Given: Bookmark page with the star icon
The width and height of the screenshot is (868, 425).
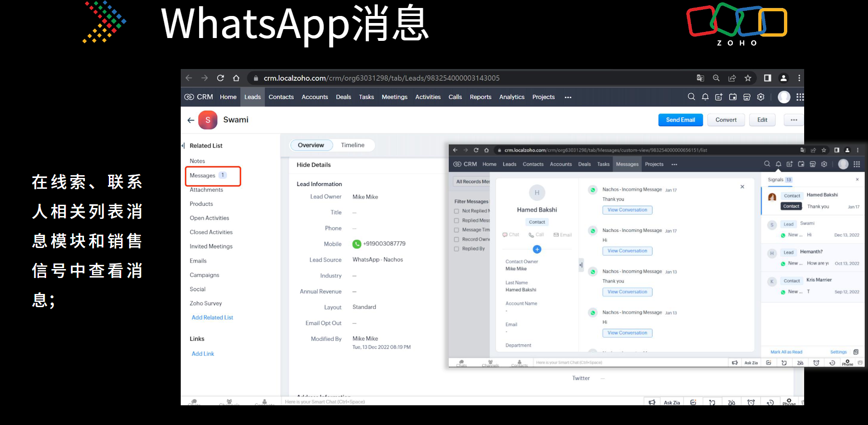Looking at the screenshot, I should click(x=748, y=78).
